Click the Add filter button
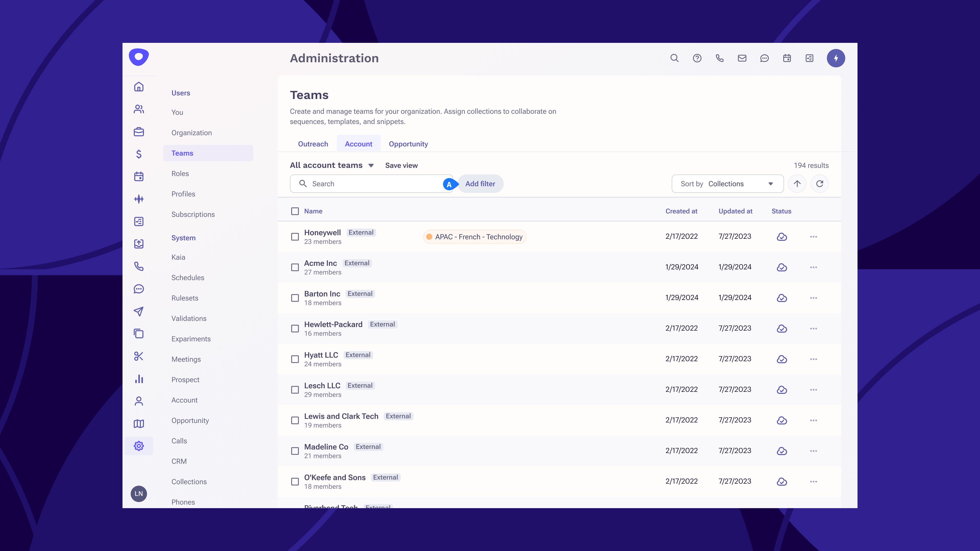This screenshot has height=551, width=980. [x=480, y=184]
